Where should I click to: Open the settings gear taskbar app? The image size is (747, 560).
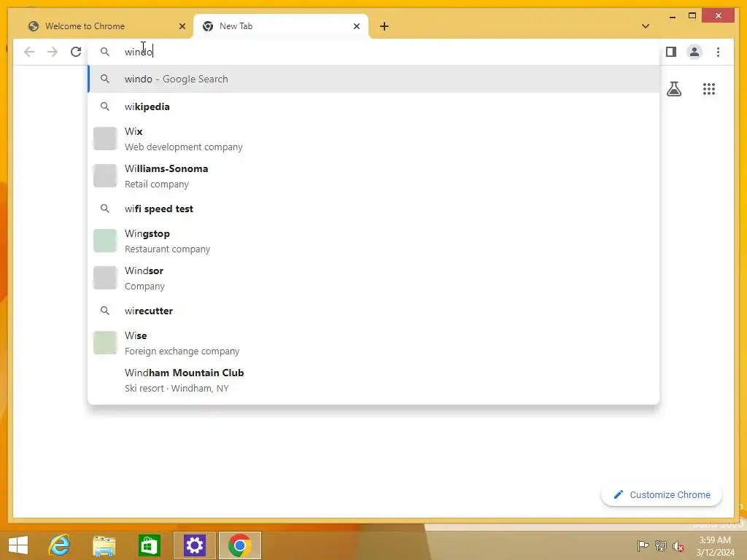(194, 545)
